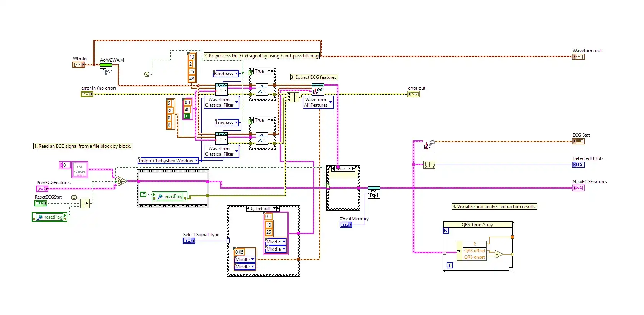The width and height of the screenshot is (644, 315).
Task: Toggle the F boolean constant in sequence frame
Action: pyautogui.click(x=143, y=194)
